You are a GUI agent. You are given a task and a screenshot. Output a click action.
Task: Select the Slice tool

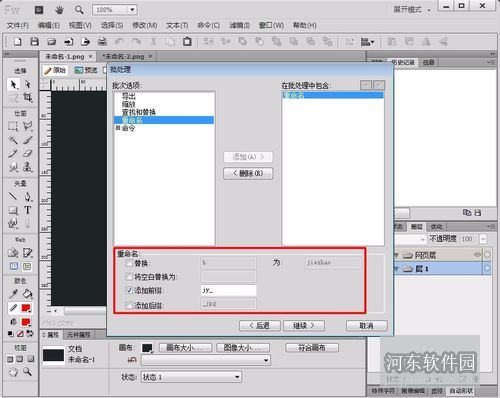(x=28, y=253)
